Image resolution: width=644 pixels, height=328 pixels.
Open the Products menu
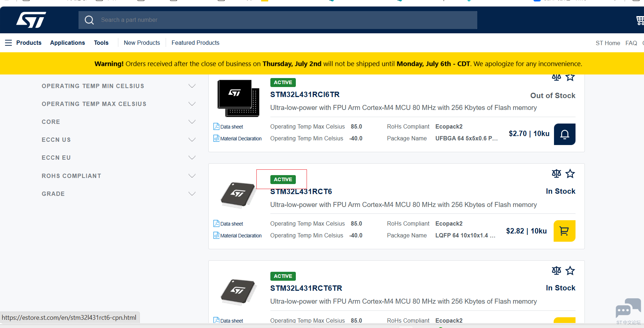tap(29, 43)
